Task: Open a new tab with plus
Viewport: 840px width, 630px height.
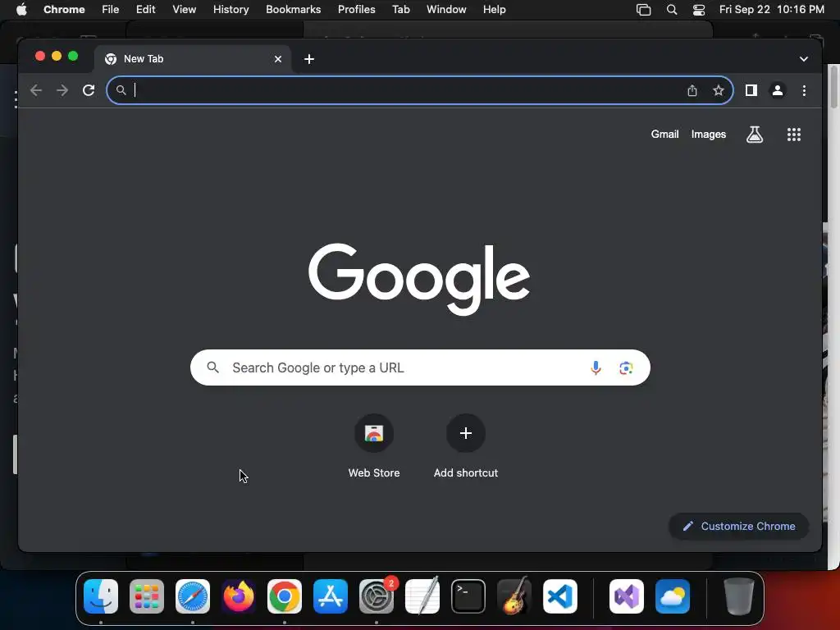Action: (x=309, y=59)
